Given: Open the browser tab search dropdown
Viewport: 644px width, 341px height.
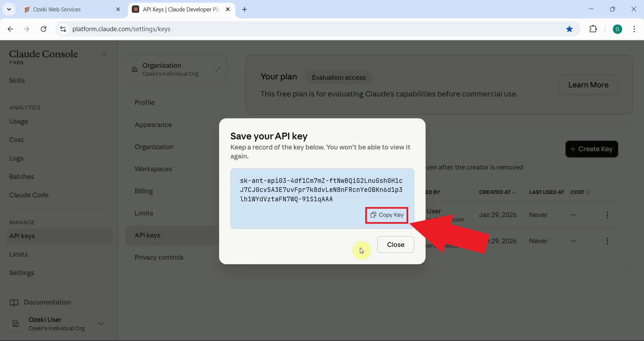Looking at the screenshot, I should tap(9, 9).
